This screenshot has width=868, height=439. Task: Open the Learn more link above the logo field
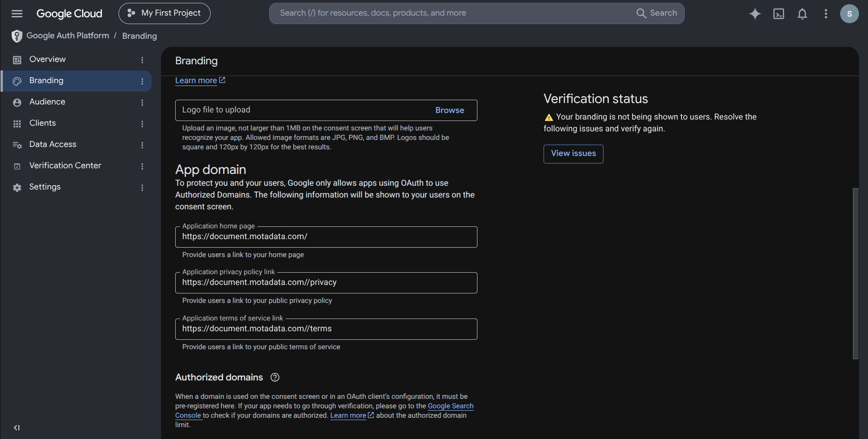pos(200,80)
